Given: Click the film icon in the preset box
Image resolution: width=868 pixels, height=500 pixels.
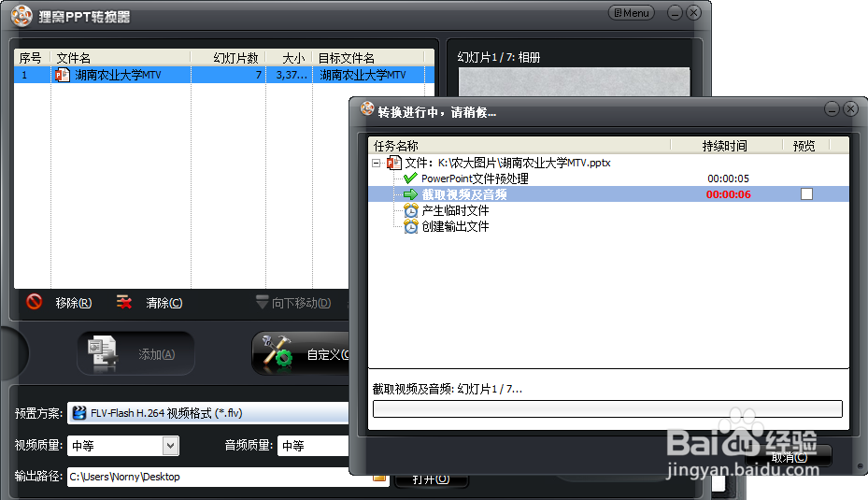Looking at the screenshot, I should [79, 413].
